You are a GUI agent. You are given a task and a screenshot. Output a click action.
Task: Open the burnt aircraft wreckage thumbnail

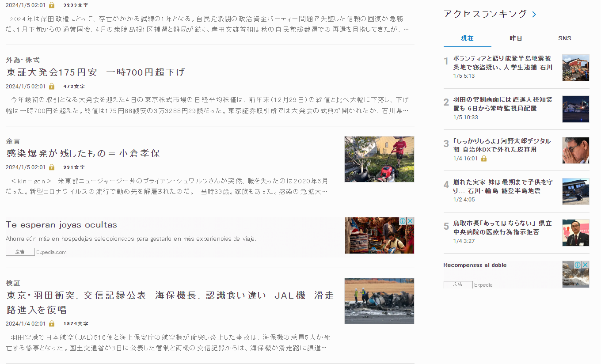click(x=379, y=301)
